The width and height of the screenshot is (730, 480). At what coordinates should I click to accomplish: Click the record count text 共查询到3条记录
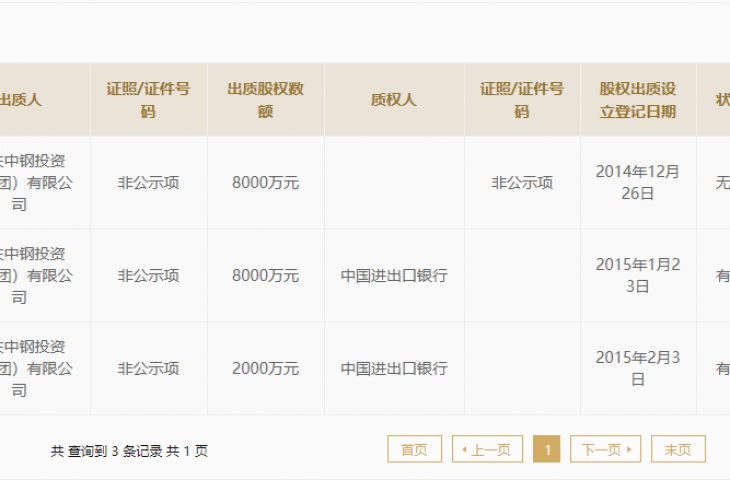click(107, 451)
